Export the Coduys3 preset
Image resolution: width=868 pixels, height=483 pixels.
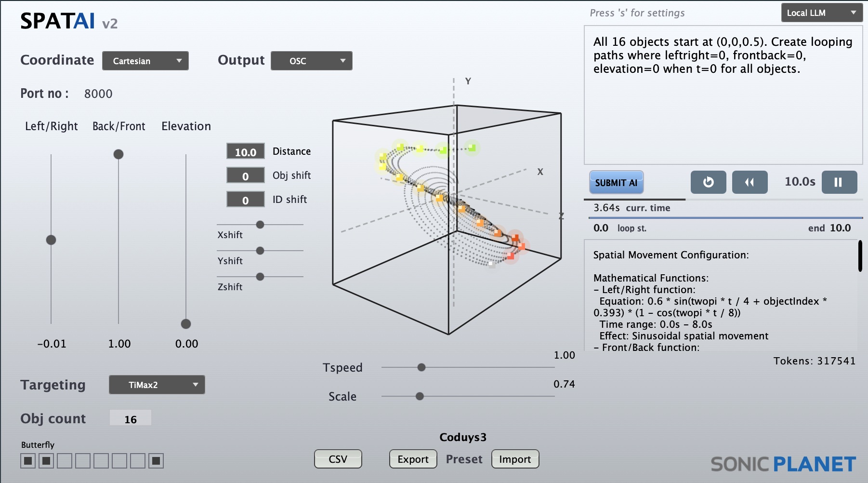[413, 459]
